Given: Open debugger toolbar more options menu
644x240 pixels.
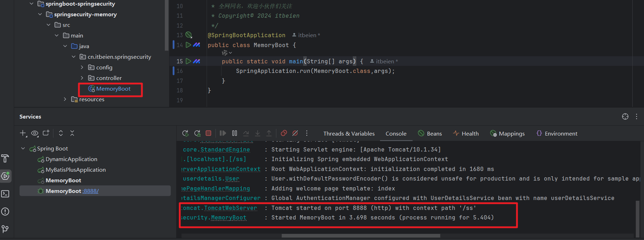Looking at the screenshot, I should click(307, 133).
